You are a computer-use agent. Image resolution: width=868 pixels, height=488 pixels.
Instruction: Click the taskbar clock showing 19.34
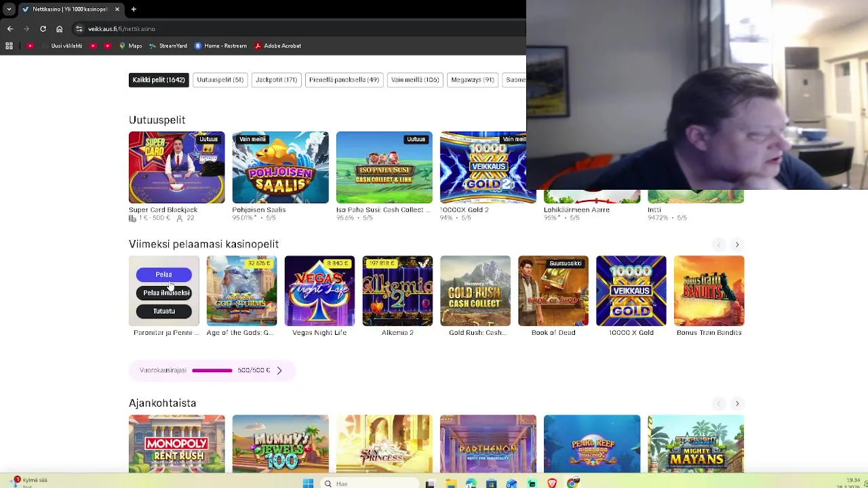pyautogui.click(x=853, y=480)
